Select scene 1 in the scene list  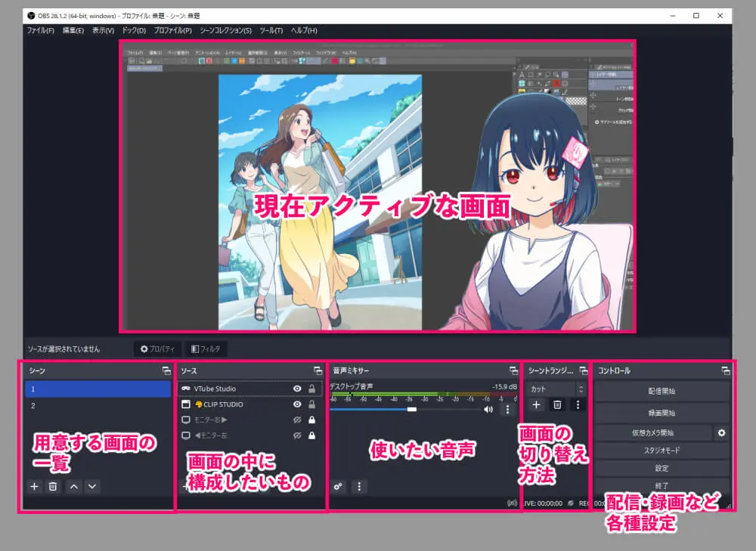[98, 389]
